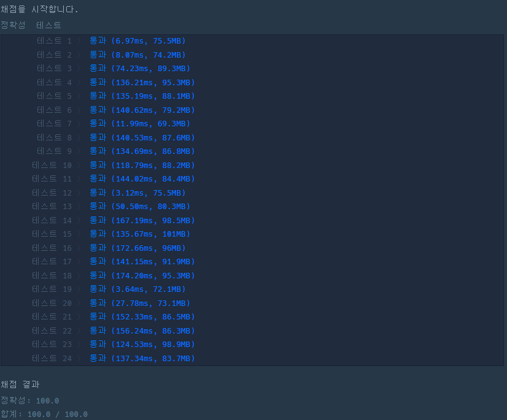This screenshot has width=507, height=420.
Task: Click the '채점 결과' heading
Action: pos(20,384)
